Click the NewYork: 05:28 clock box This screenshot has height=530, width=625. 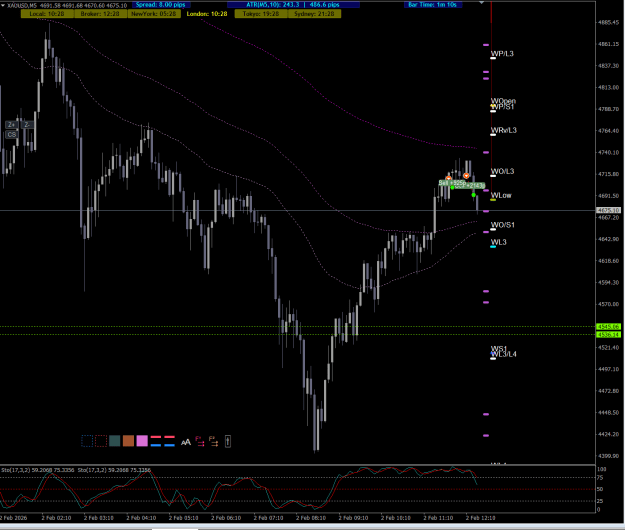[154, 14]
